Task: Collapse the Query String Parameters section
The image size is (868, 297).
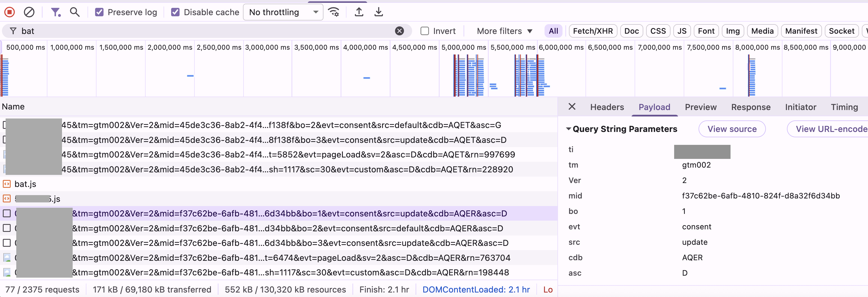Action: (568, 129)
